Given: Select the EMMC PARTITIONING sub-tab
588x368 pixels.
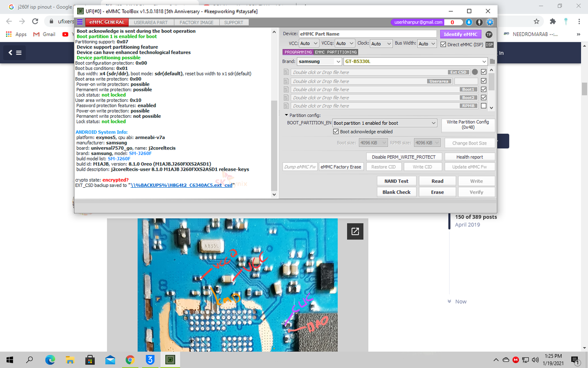Looking at the screenshot, I should (336, 52).
